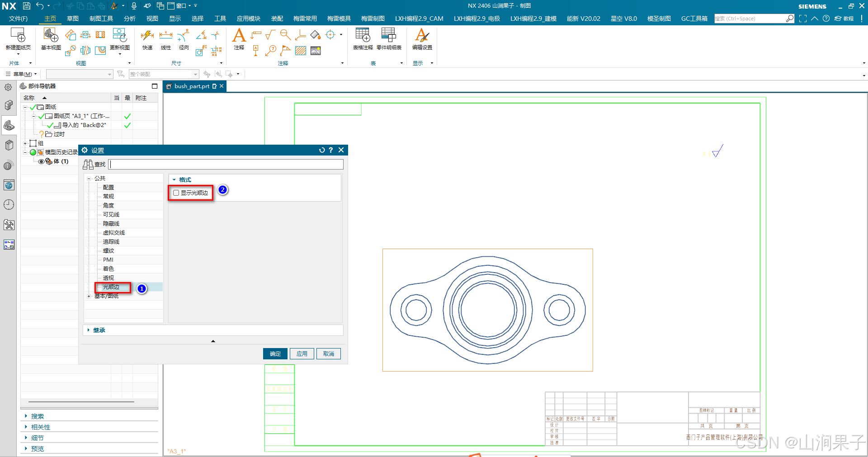The height and width of the screenshot is (457, 868).
Task: Click the large Note (注释) letter A icon
Action: point(239,35)
